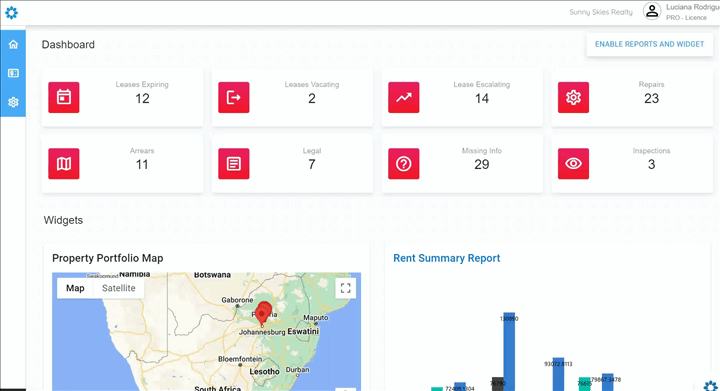Click the red location pin near Pretoria

[x=263, y=313]
